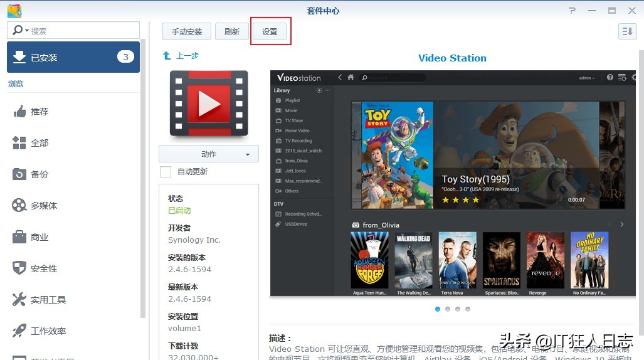Click the rocket icon for 工作效率
The image size is (644, 360).
coord(19,331)
